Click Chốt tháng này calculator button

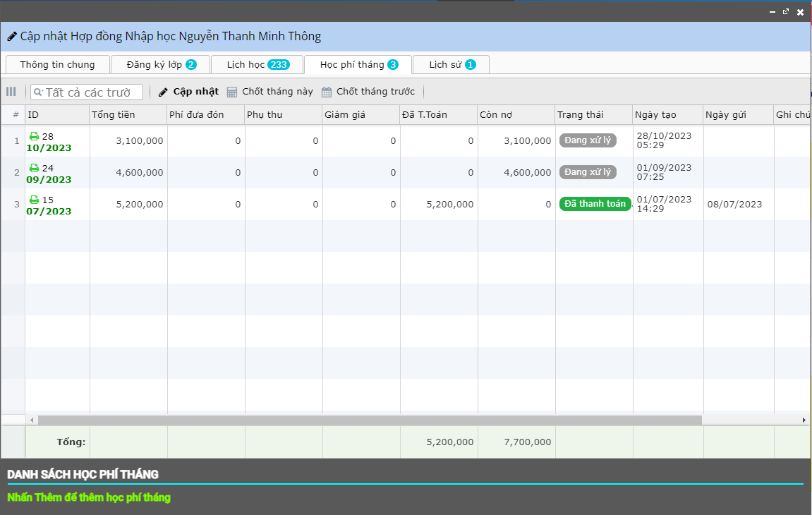[270, 92]
